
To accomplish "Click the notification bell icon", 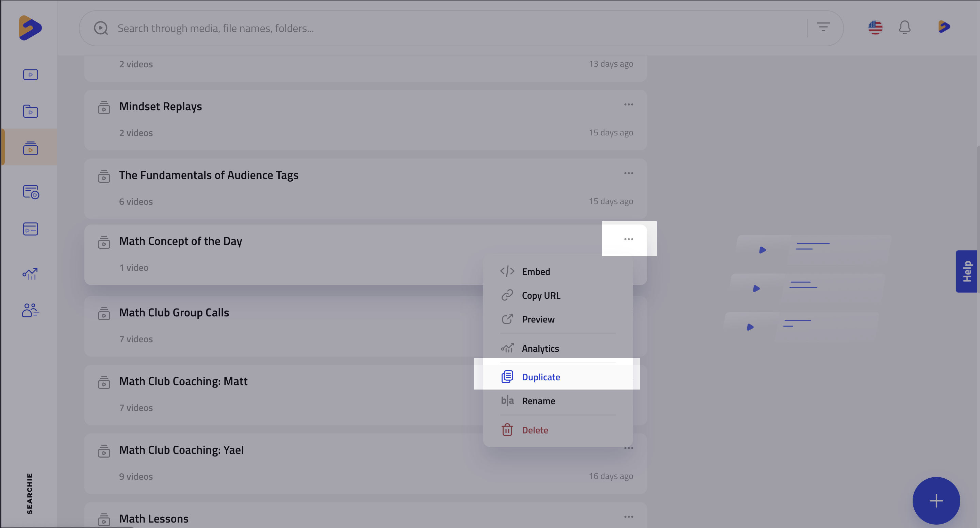I will tap(905, 28).
